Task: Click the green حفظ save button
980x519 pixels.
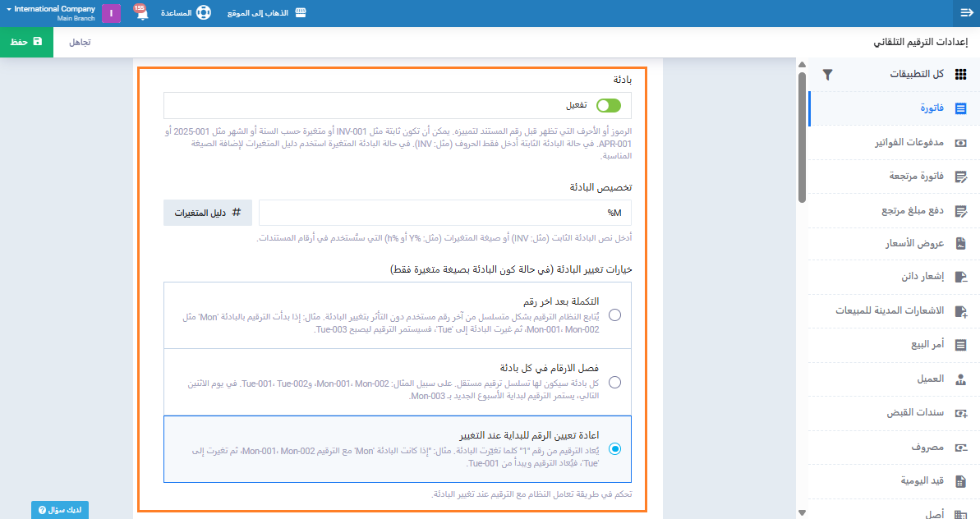Action: (26, 42)
